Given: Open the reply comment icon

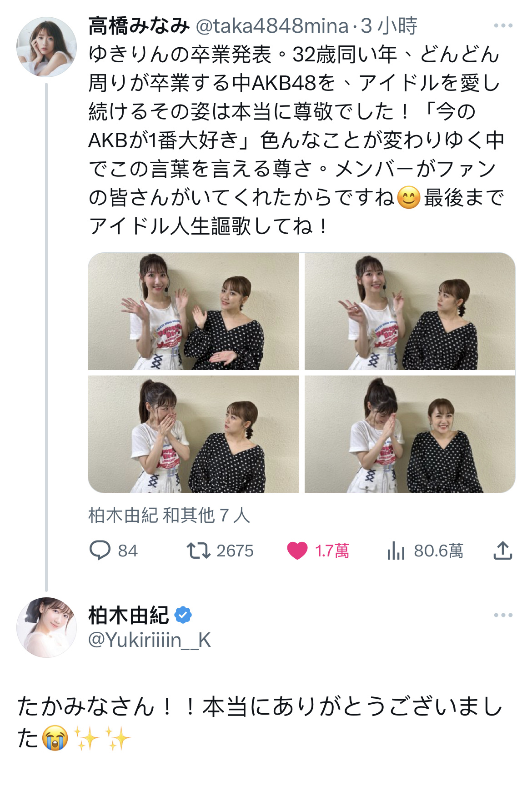Looking at the screenshot, I should 100,551.
